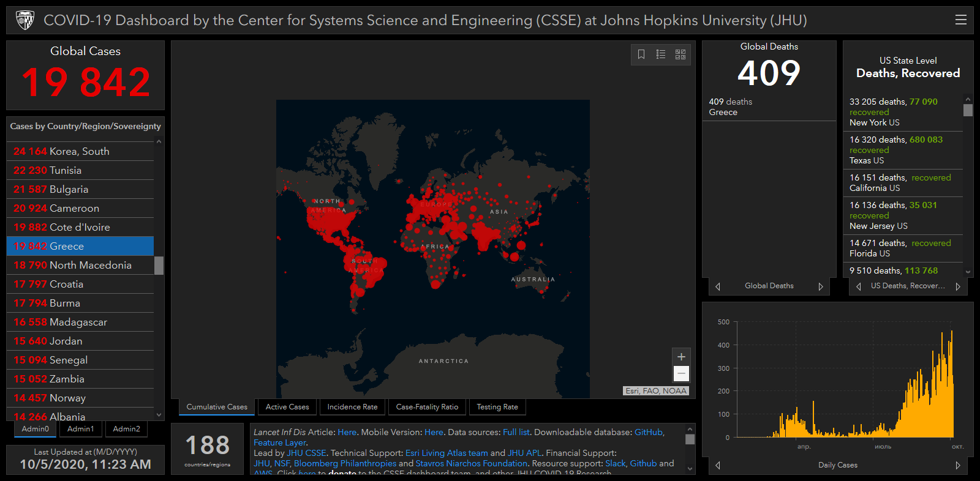Open the Mobile Version Here link
This screenshot has height=481, width=980.
(434, 432)
